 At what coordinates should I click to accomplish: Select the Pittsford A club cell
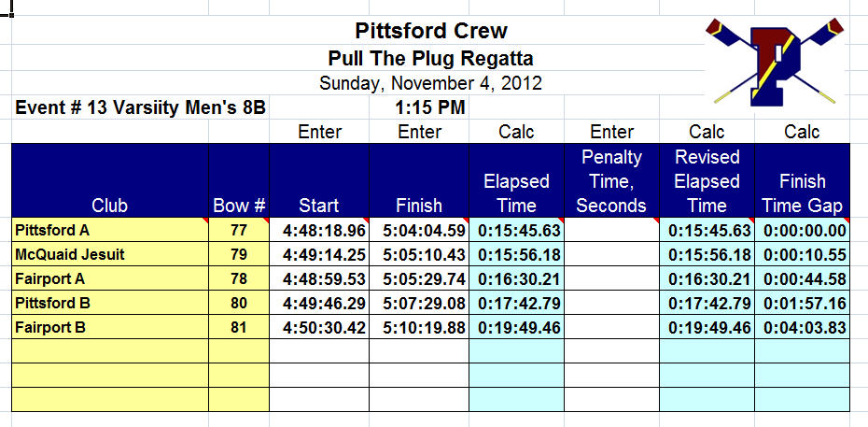110,229
